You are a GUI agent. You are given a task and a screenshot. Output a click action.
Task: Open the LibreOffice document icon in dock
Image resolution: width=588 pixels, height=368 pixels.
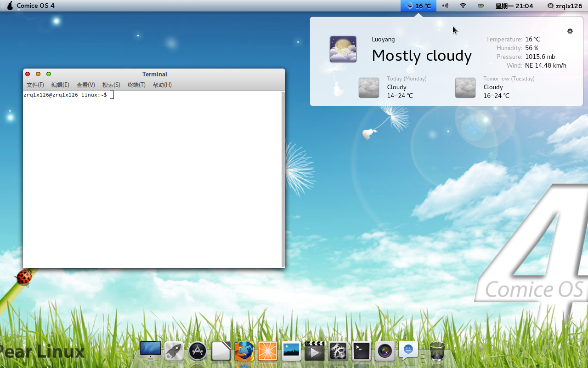[x=221, y=351]
